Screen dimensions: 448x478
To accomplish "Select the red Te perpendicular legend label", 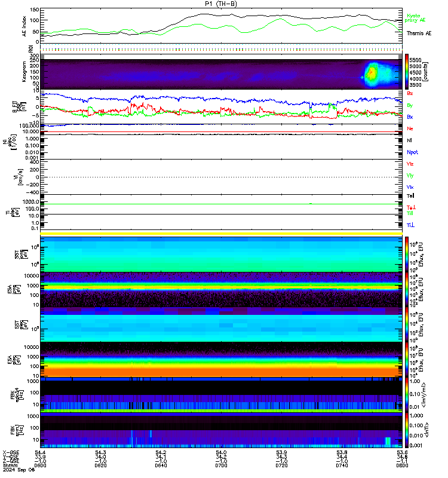I will 411,207.
